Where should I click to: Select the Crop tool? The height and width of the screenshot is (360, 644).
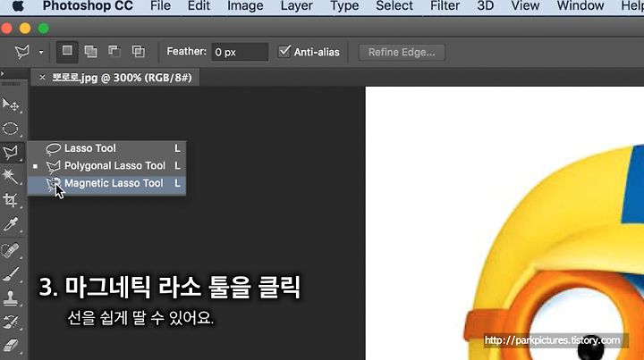pyautogui.click(x=11, y=200)
